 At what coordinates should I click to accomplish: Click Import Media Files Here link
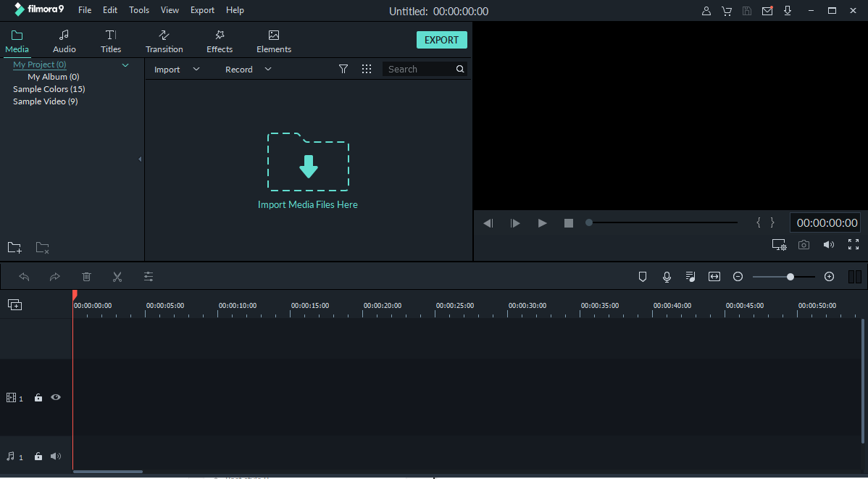click(308, 204)
